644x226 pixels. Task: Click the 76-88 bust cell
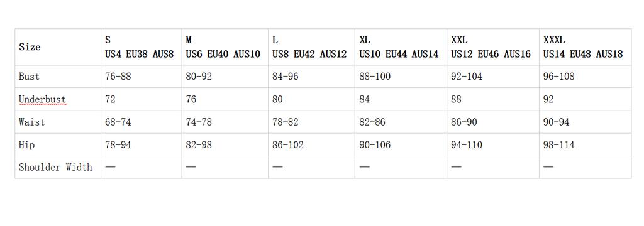click(142, 77)
